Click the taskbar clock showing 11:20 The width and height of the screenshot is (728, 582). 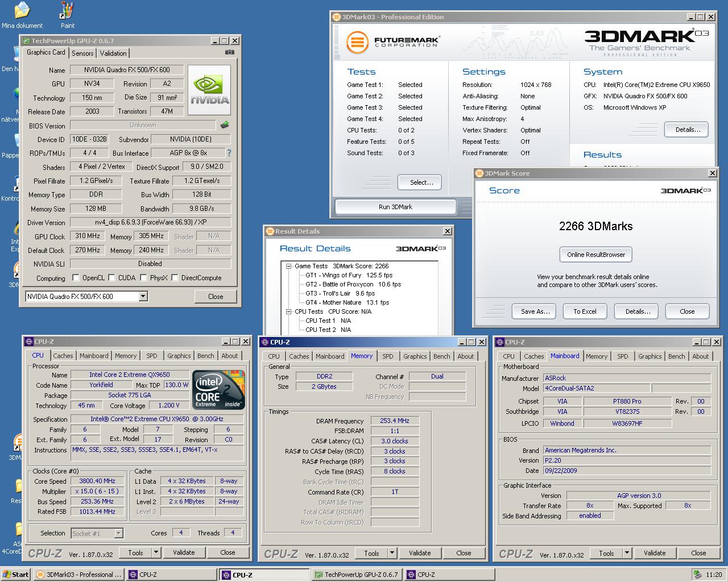click(713, 575)
